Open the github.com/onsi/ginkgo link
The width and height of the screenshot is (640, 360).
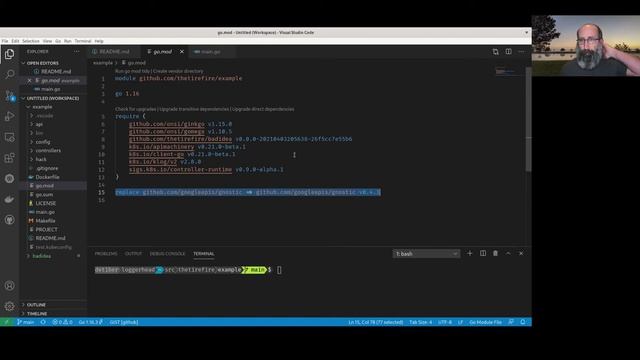[x=167, y=124]
